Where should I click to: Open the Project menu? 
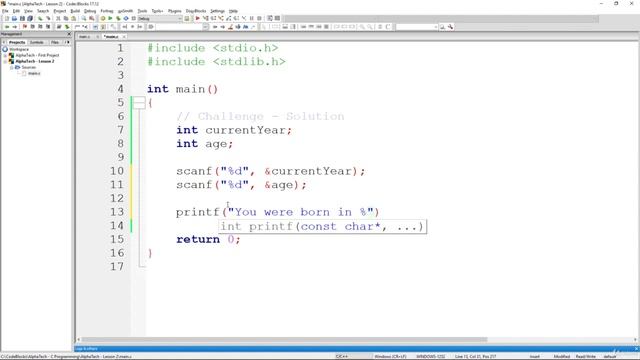pyautogui.click(x=60, y=11)
